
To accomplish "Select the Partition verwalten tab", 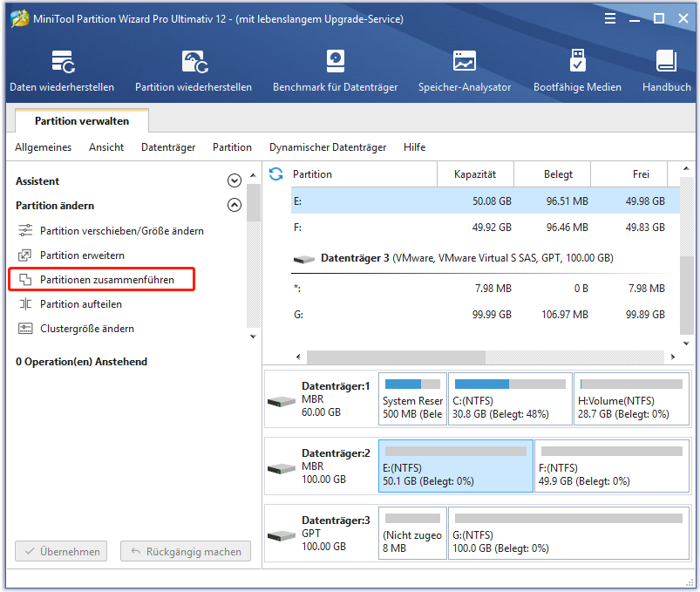I will [x=82, y=120].
